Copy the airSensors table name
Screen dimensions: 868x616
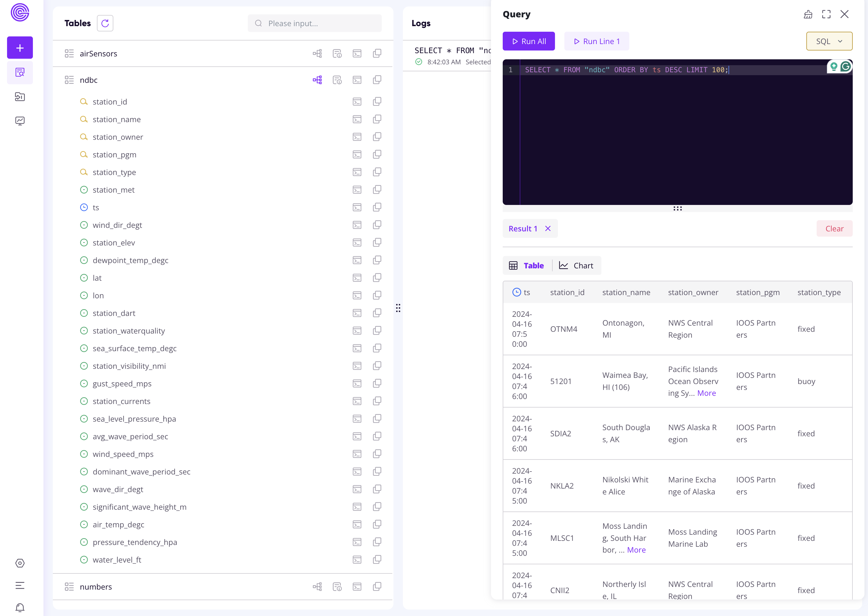click(377, 53)
